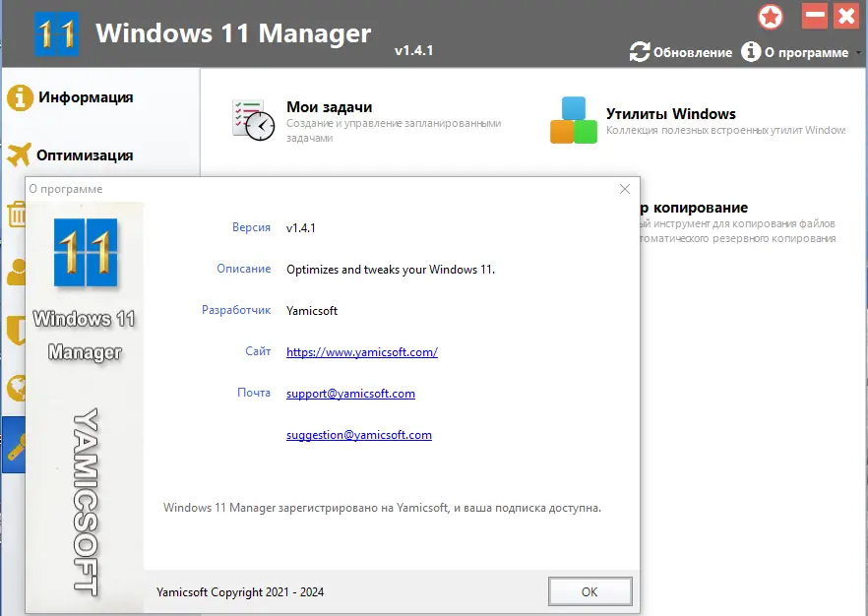Click the airplane Оптимизация icon
This screenshot has height=616, width=868.
click(x=19, y=154)
